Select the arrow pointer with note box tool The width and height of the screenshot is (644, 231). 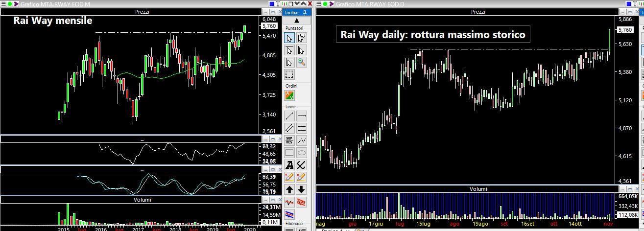tap(302, 38)
